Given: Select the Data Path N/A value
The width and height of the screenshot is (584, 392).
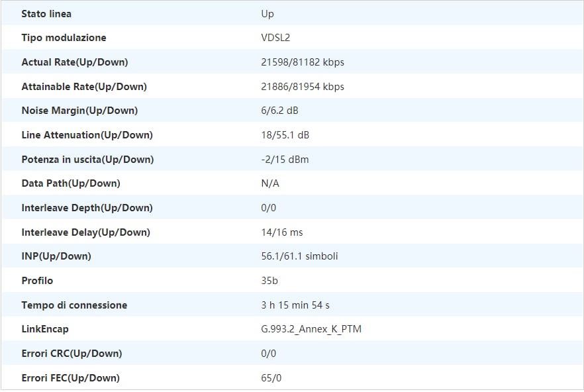Looking at the screenshot, I should pyautogui.click(x=270, y=183).
